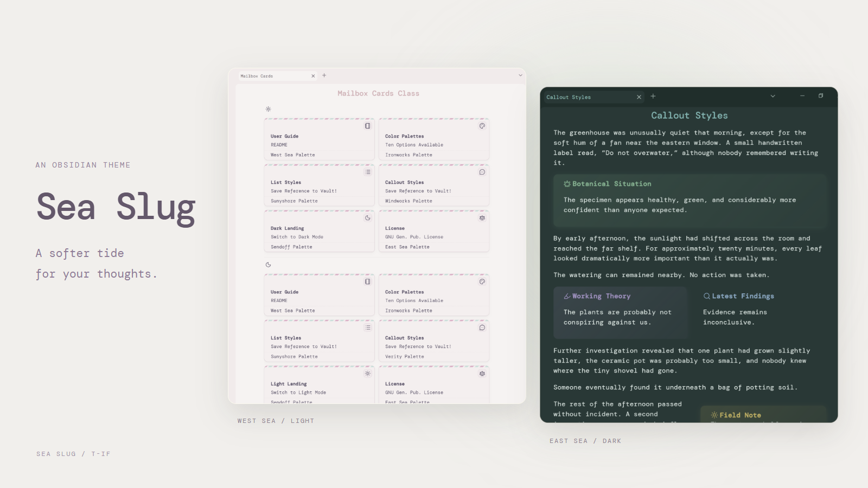Expand the tab list chevron in the light window
Viewport: 868px width, 488px height.
point(520,75)
